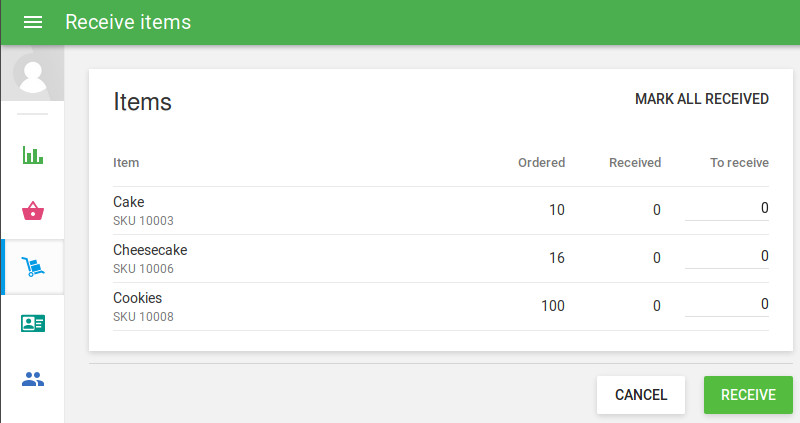Select the Cheesecake item row name
The height and width of the screenshot is (423, 800).
pyautogui.click(x=150, y=250)
